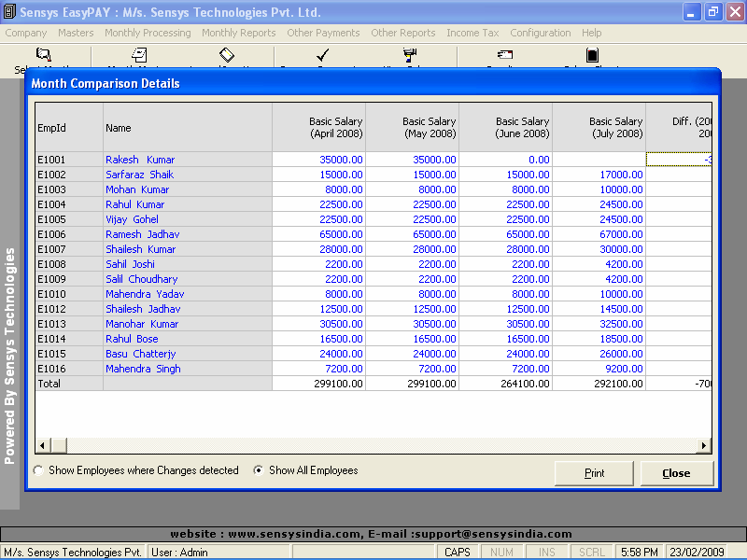
Task: Click the 23/02/2009 date in status bar
Action: click(697, 552)
